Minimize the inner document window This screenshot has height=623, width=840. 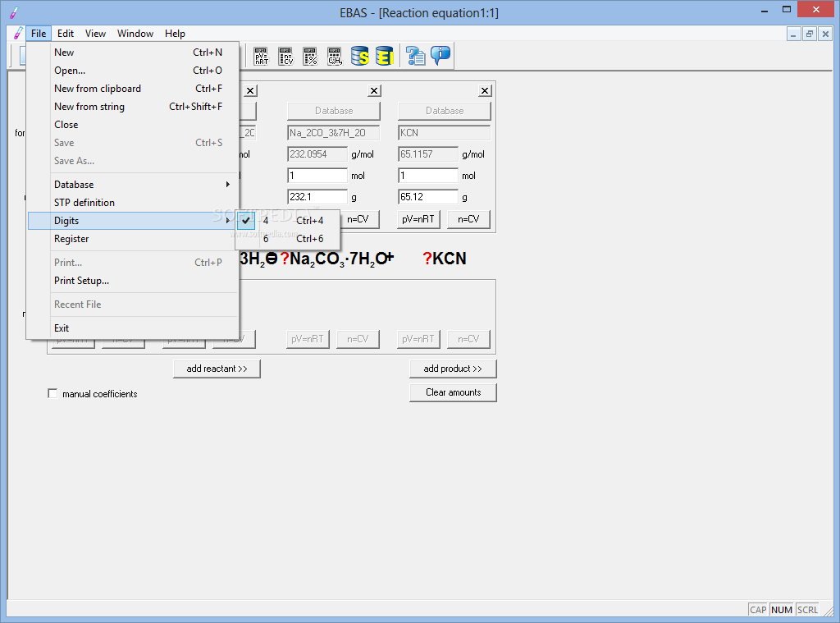[x=793, y=34]
